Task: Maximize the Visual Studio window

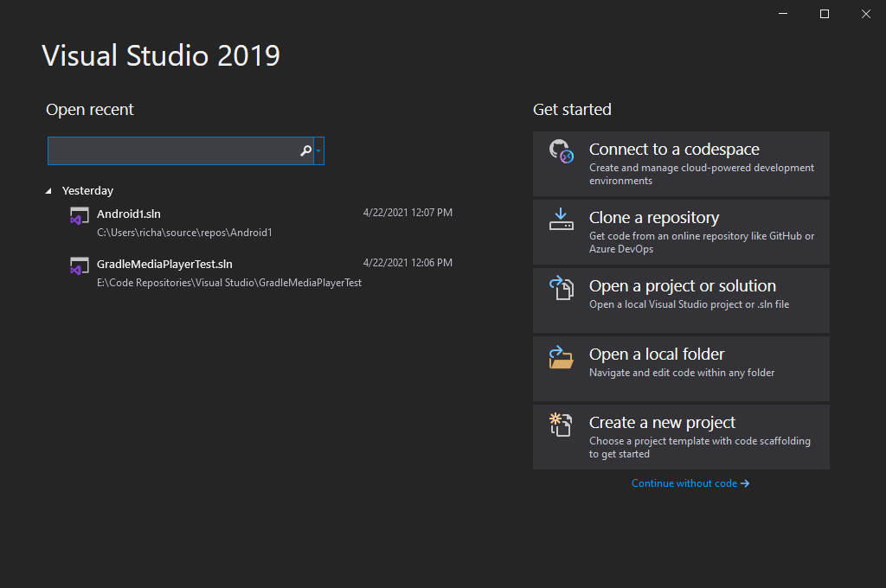Action: pos(824,13)
